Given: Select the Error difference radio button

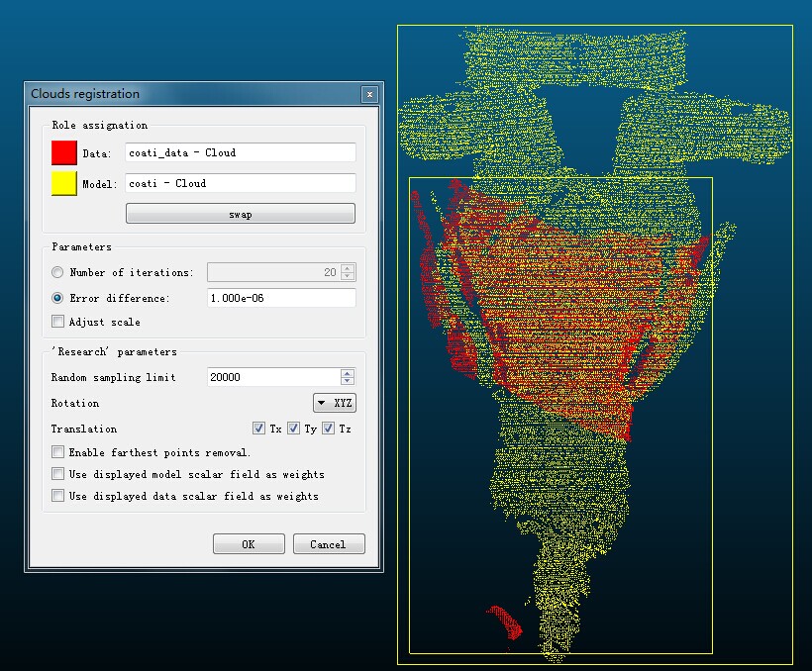Looking at the screenshot, I should click(58, 298).
